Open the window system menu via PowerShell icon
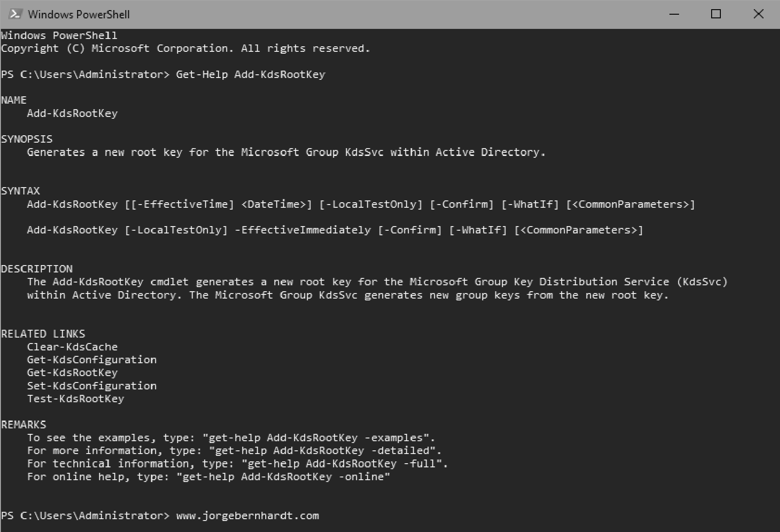 tap(15, 14)
